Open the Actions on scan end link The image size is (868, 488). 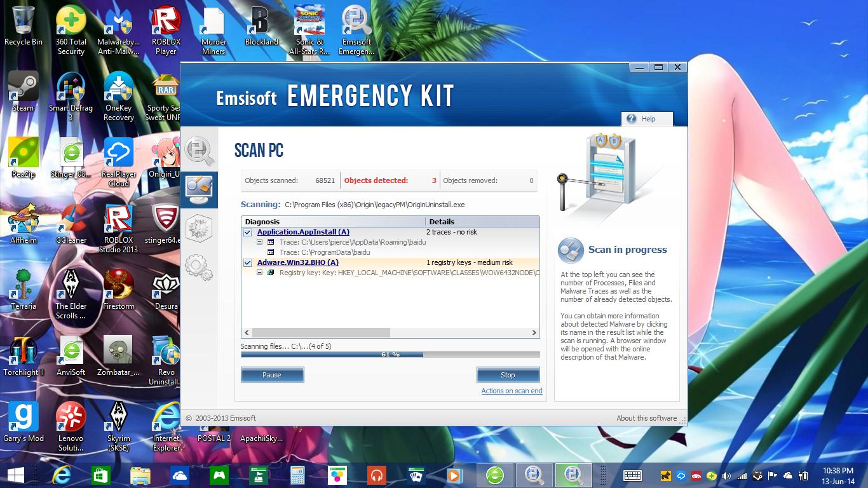(512, 391)
